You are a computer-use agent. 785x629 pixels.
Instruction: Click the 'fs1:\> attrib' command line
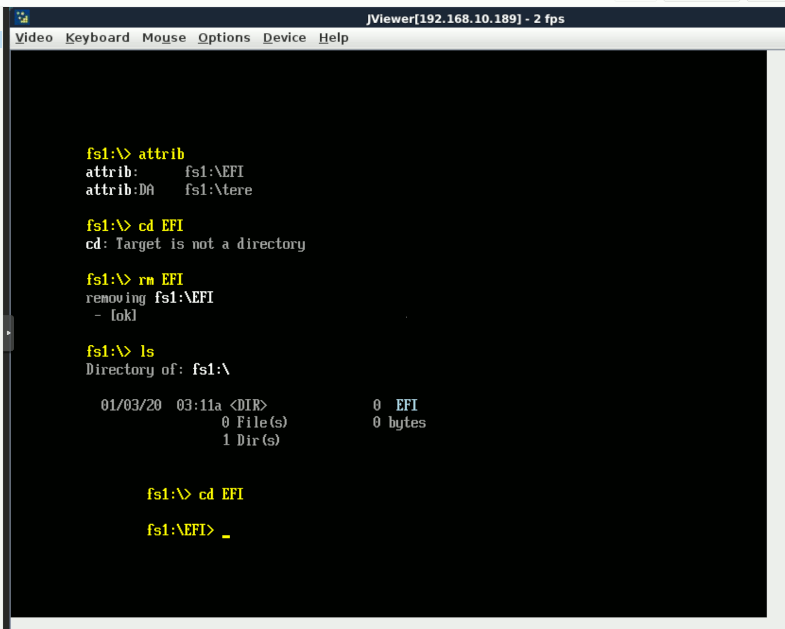pyautogui.click(x=135, y=154)
